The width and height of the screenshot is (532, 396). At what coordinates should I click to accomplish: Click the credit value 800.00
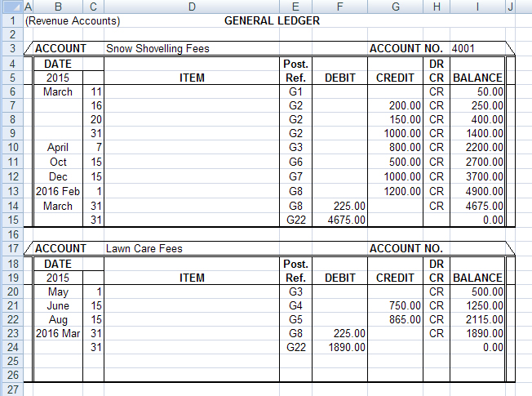point(405,148)
